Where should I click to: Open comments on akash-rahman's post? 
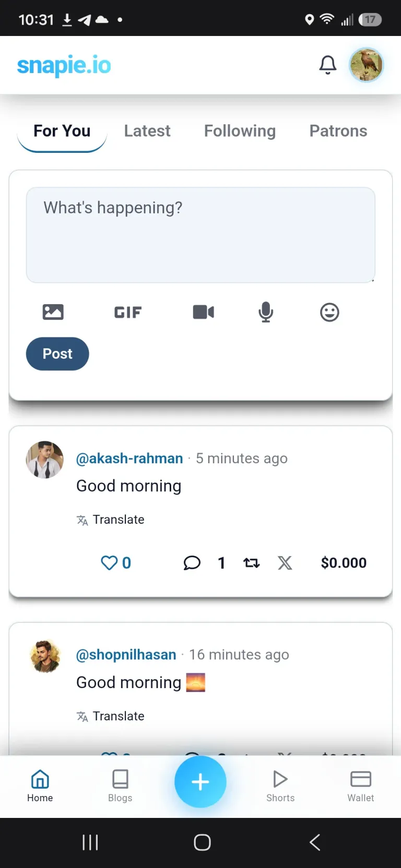click(192, 563)
